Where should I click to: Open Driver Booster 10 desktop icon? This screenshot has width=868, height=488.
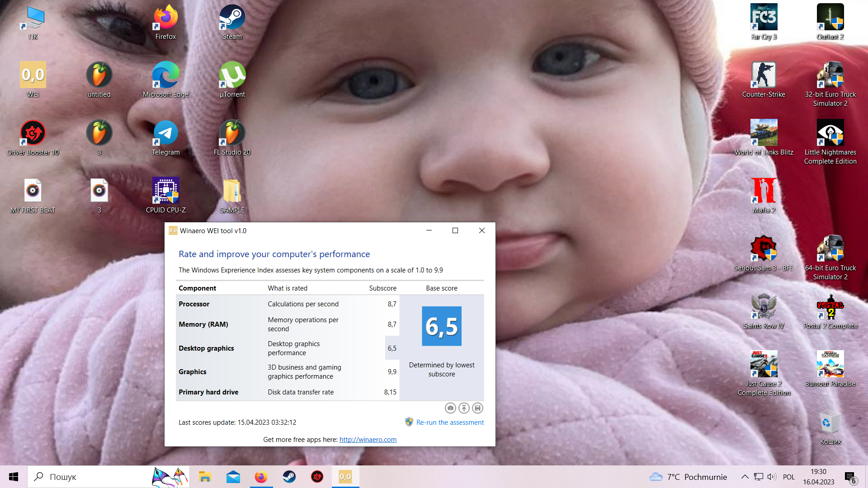(33, 133)
